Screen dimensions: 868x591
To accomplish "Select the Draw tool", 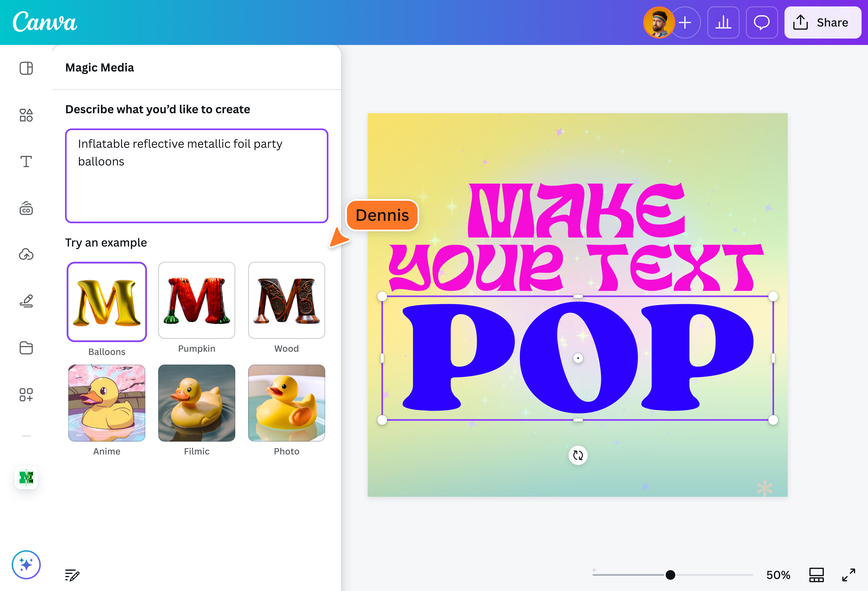I will pos(26,301).
